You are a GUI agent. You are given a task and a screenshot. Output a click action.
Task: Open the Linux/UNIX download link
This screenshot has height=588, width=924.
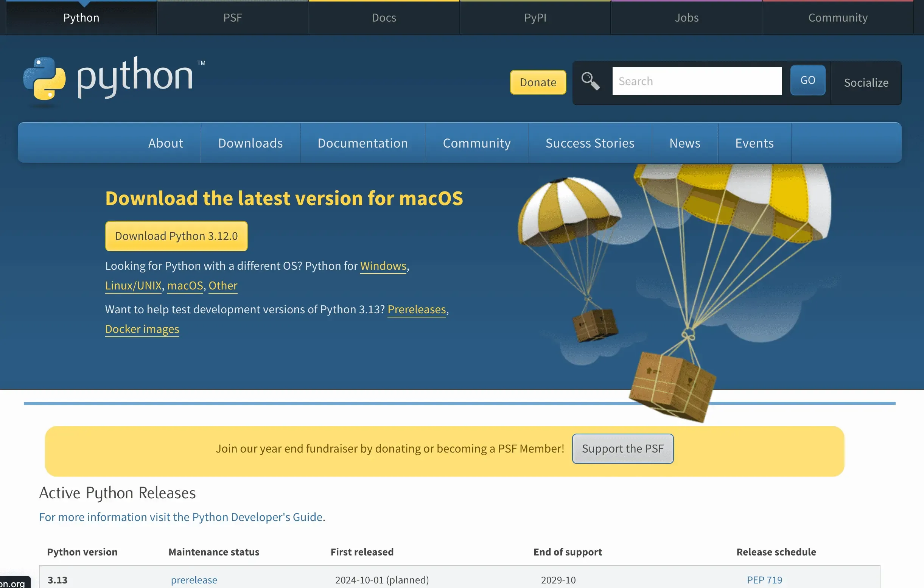pyautogui.click(x=133, y=286)
